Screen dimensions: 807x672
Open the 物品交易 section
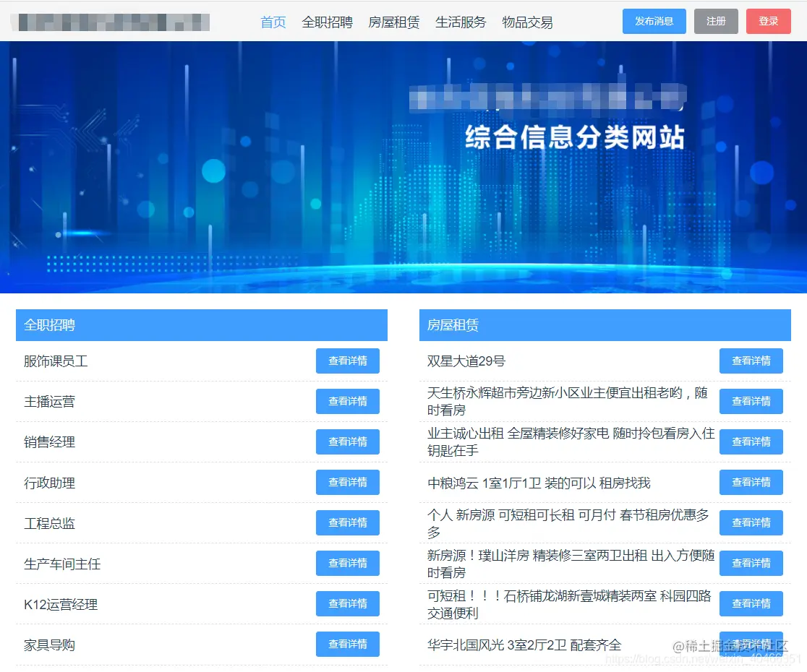click(527, 22)
